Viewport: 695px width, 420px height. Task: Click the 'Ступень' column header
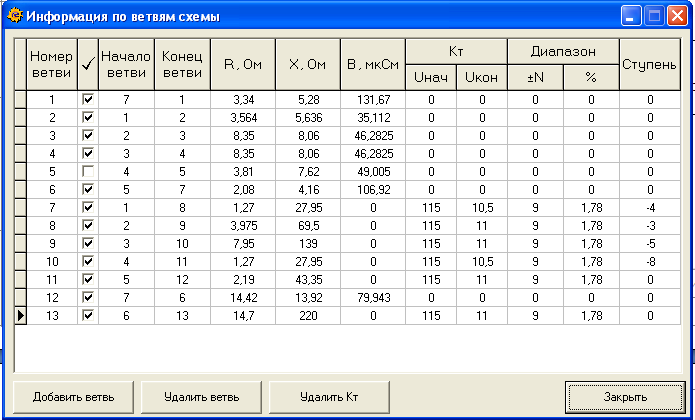coord(650,65)
